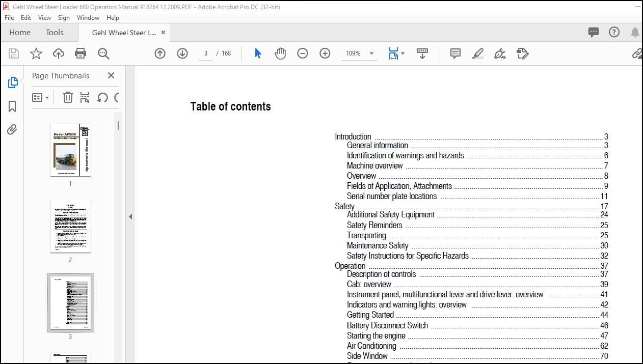This screenshot has height=364, width=643.
Task: Zoom in with plus button
Action: (325, 53)
